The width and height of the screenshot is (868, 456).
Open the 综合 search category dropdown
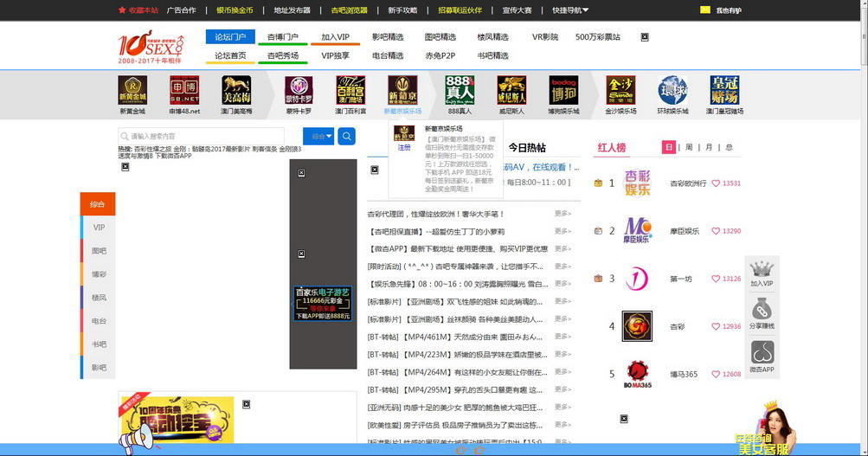tap(318, 136)
